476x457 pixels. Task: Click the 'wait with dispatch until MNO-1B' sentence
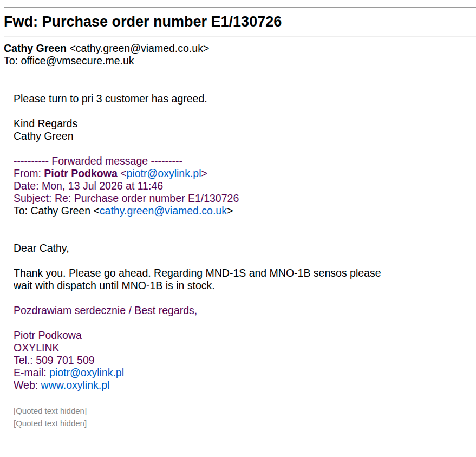[114, 285]
